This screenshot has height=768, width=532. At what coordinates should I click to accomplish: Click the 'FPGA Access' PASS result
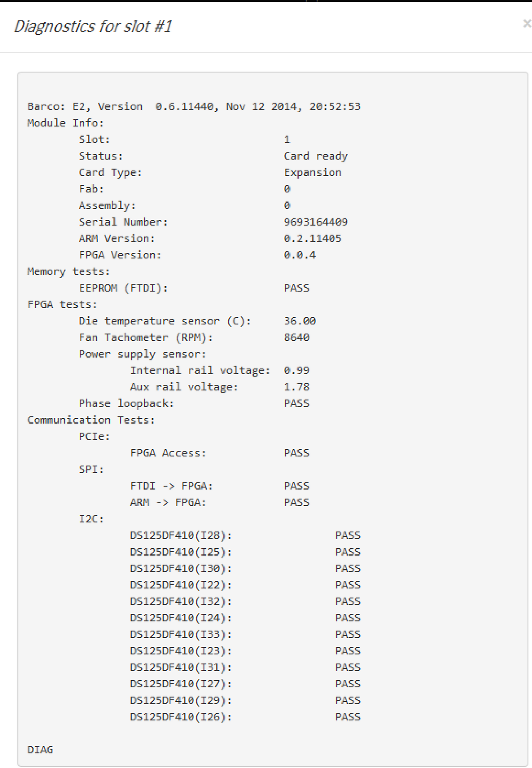tap(296, 453)
